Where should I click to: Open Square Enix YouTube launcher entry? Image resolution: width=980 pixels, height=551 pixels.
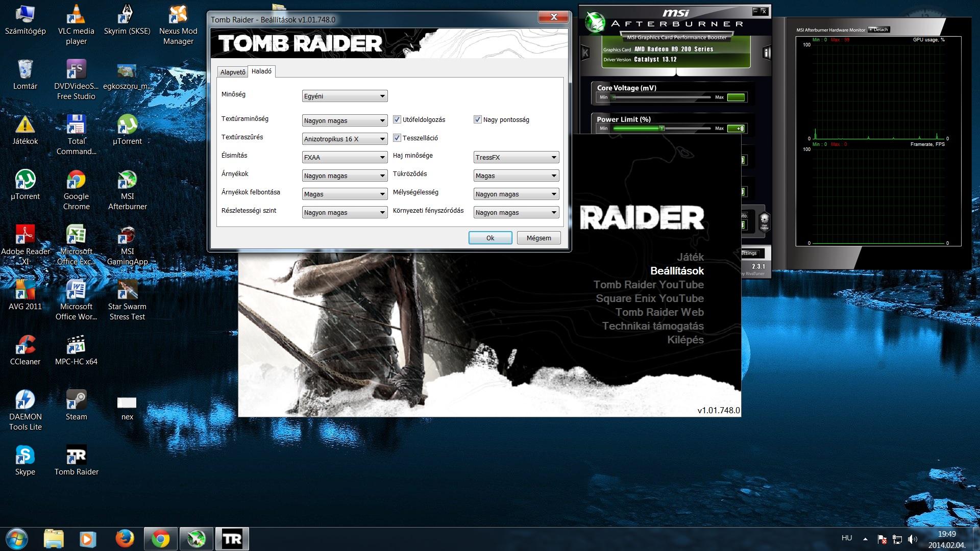tap(650, 298)
